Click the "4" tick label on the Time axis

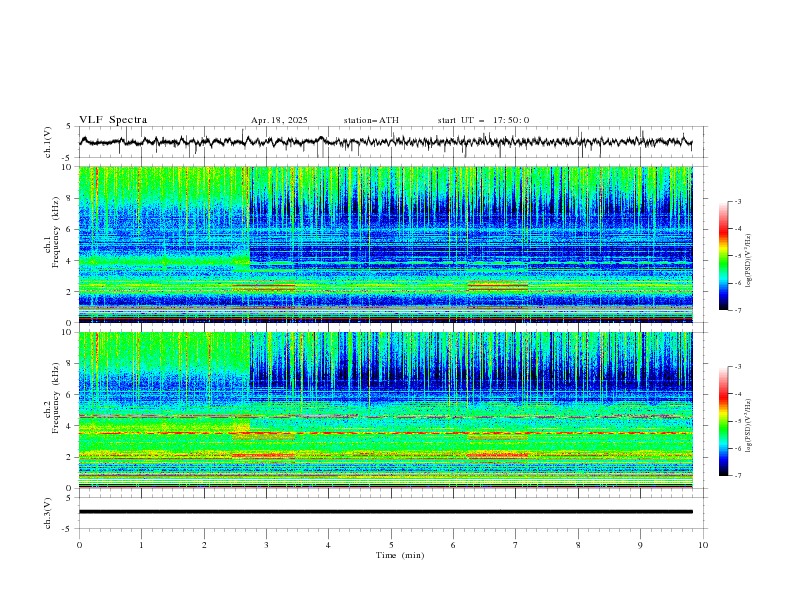(x=328, y=545)
